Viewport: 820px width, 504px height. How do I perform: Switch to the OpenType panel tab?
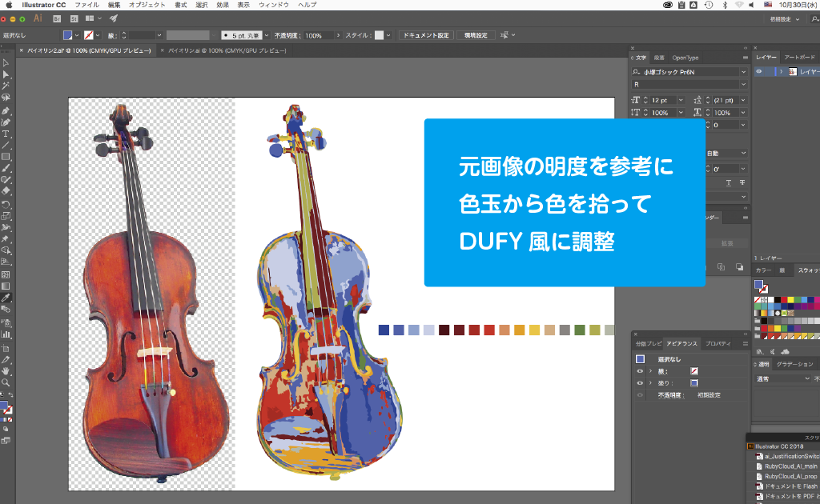click(685, 58)
